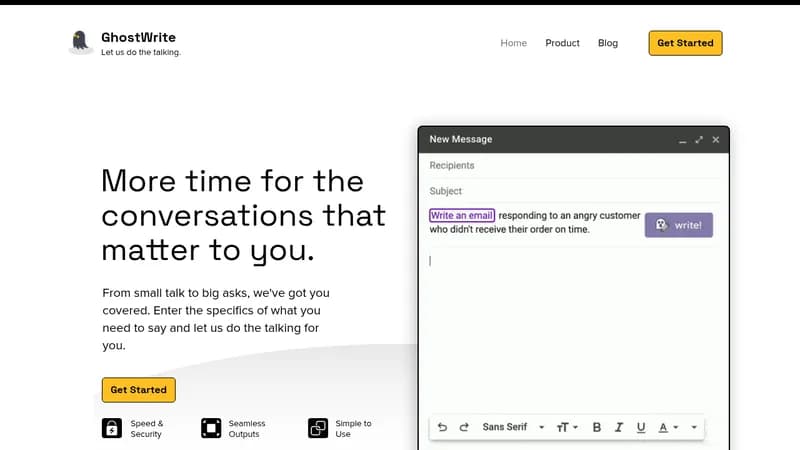The image size is (800, 450).
Task: Click the highlighted 'Write an email' tag
Action: [462, 215]
